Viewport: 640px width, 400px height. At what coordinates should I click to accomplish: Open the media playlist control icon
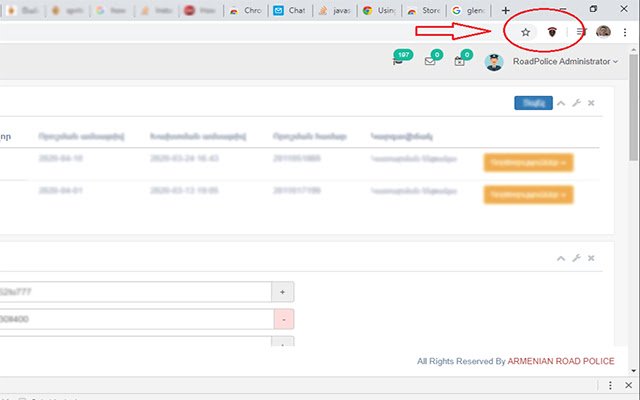click(x=581, y=31)
